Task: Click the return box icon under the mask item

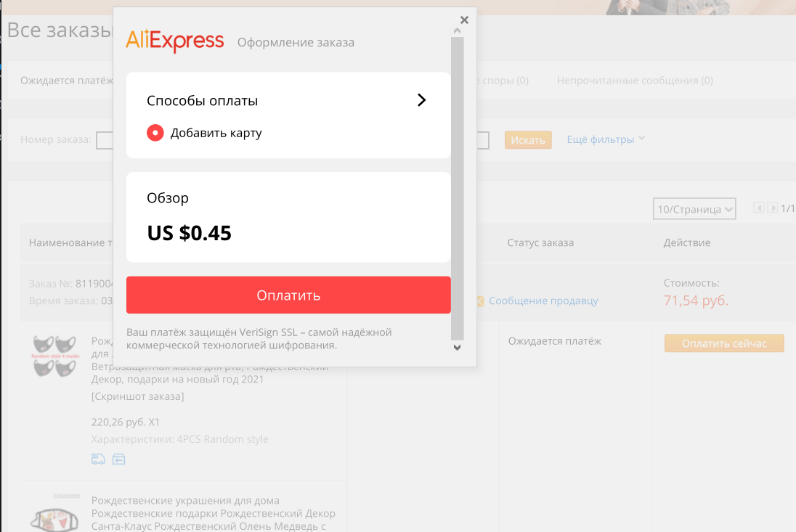Action: pos(119,459)
